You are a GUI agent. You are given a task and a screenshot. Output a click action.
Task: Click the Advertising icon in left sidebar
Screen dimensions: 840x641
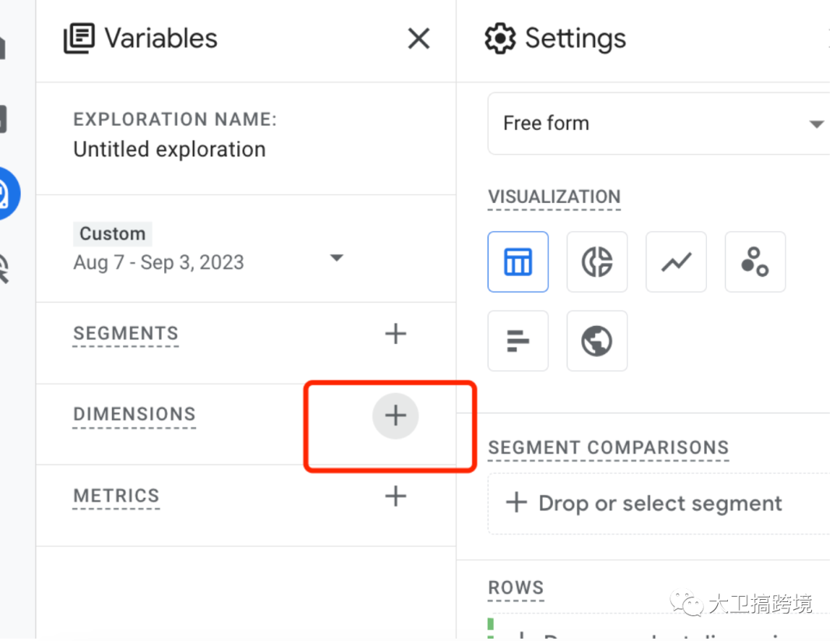coord(6,268)
